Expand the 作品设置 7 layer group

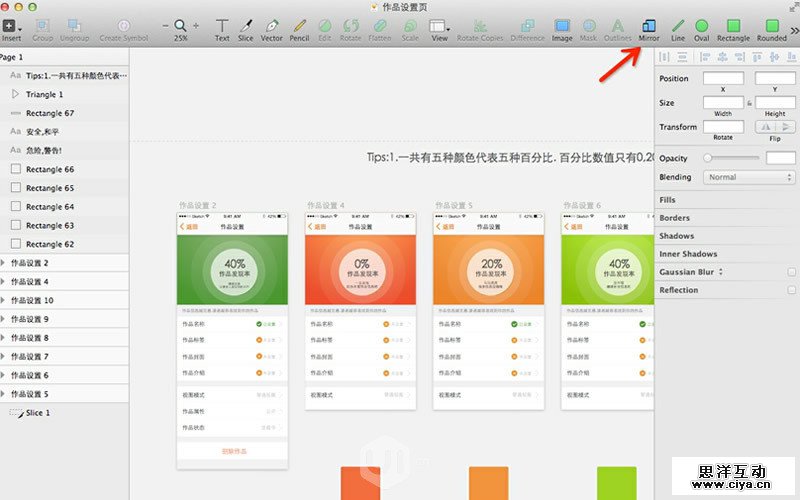3,356
